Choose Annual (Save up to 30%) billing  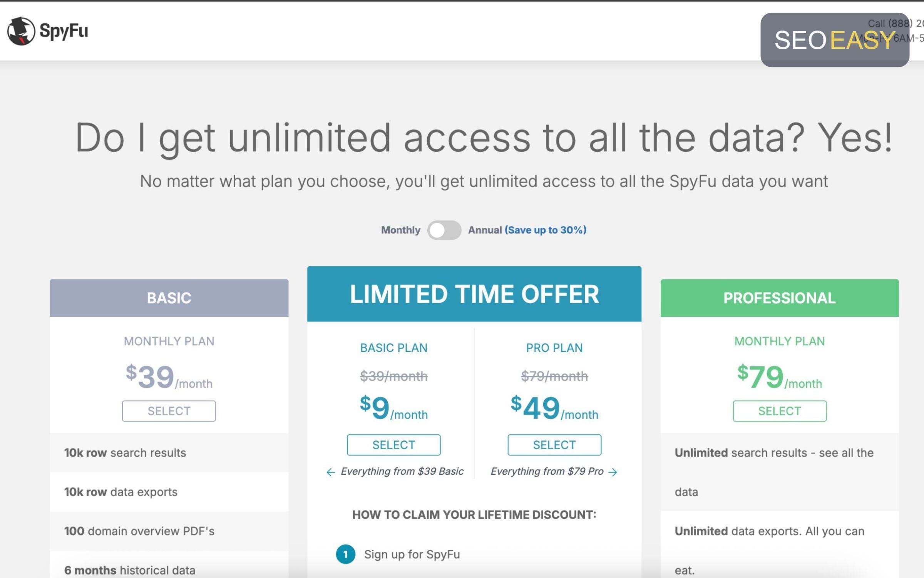coord(527,230)
